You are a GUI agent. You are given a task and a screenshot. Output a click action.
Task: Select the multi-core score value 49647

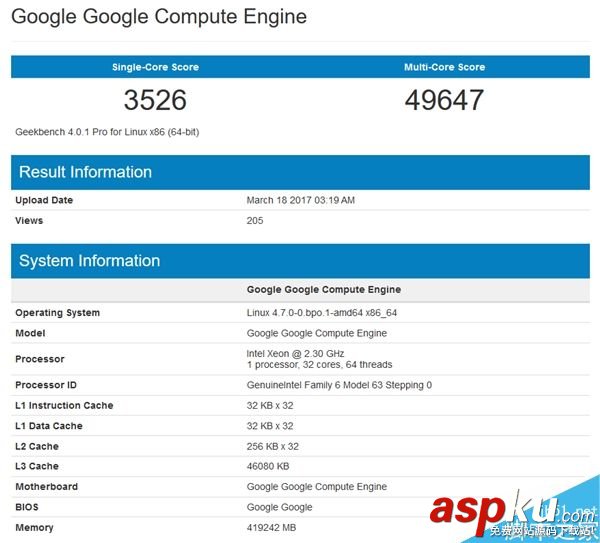click(444, 100)
